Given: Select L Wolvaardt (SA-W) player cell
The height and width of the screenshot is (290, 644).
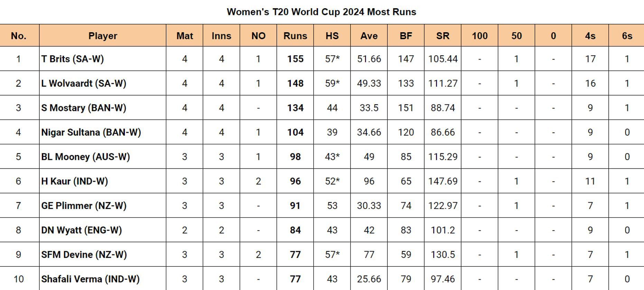Looking at the screenshot, I should 84,83.
